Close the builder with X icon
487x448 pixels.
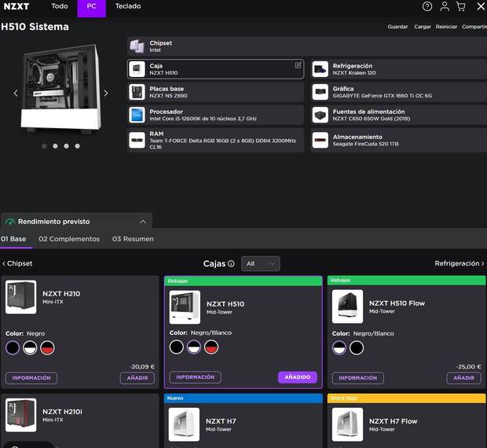point(481,6)
